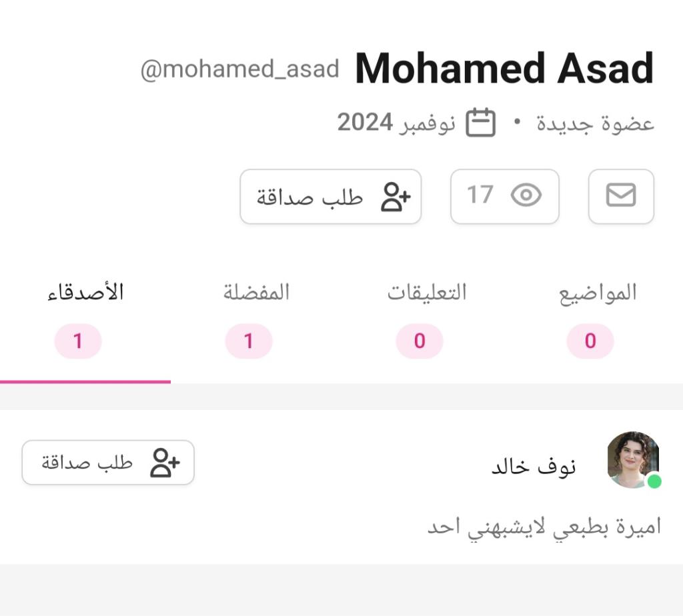The image size is (683, 616).
Task: Click the 1 badge under المفضلة
Action: (248, 341)
